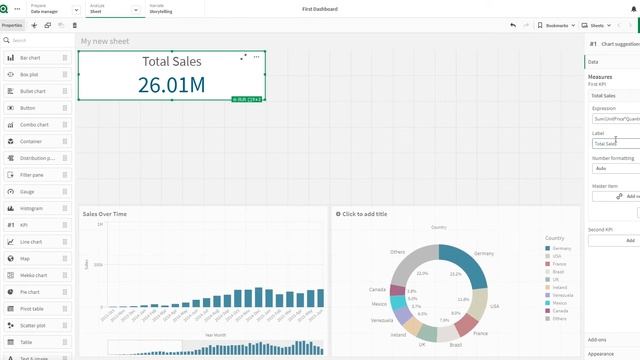Open the KPI object's three-dot options menu
This screenshot has height=360, width=640.
point(256,57)
